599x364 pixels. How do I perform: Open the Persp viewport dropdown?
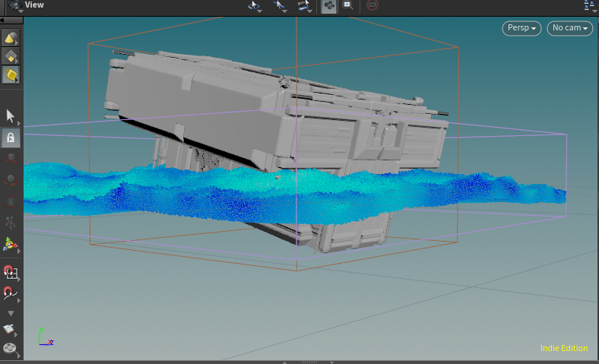pos(521,28)
